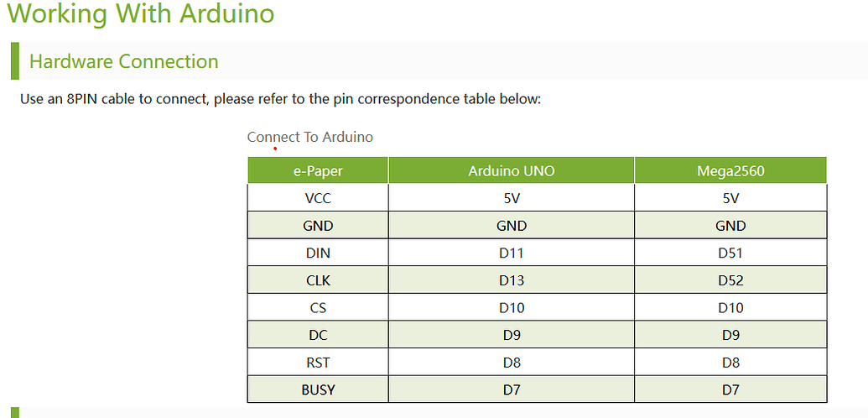Click the D11 cell under Arduino UNO

[x=512, y=253]
